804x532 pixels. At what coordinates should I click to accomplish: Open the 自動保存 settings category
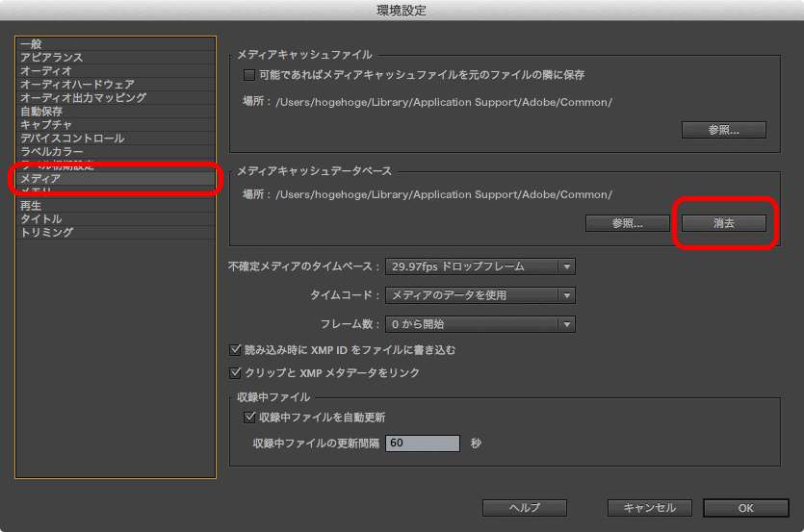(x=41, y=112)
